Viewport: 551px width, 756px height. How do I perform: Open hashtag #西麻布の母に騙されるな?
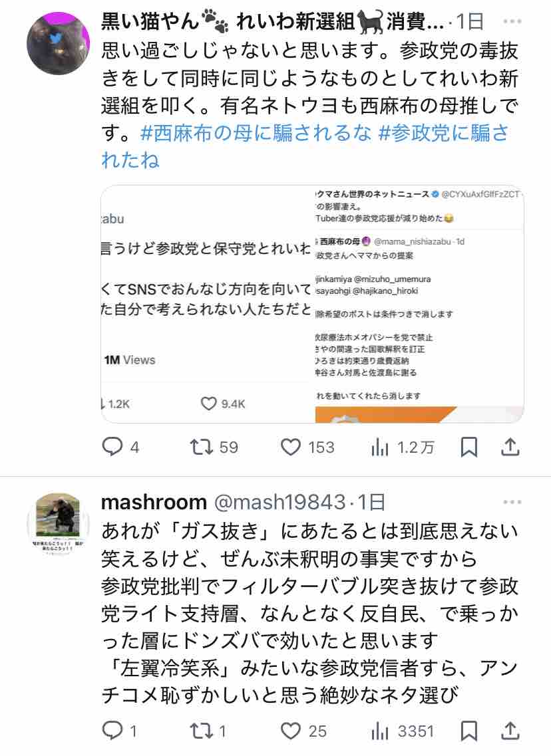(x=256, y=132)
